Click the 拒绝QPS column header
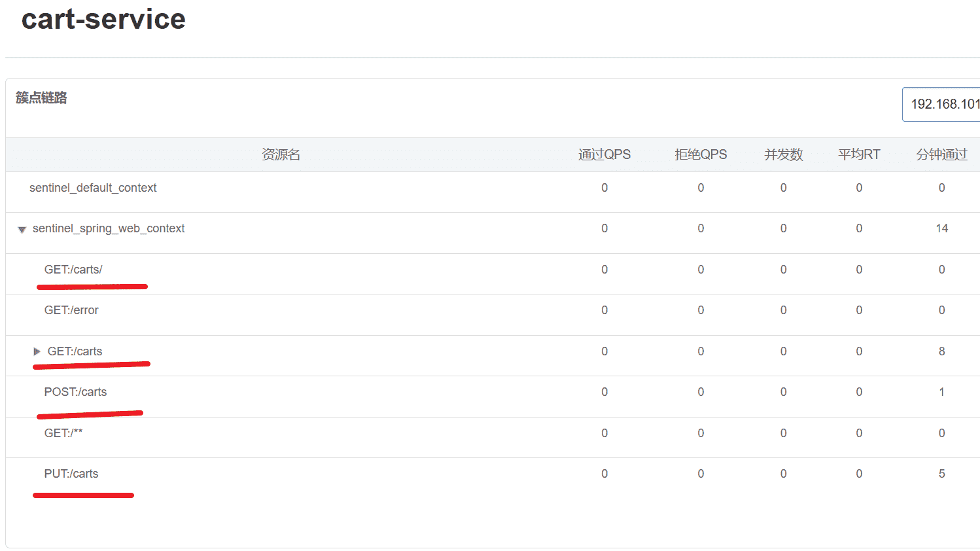 701,154
